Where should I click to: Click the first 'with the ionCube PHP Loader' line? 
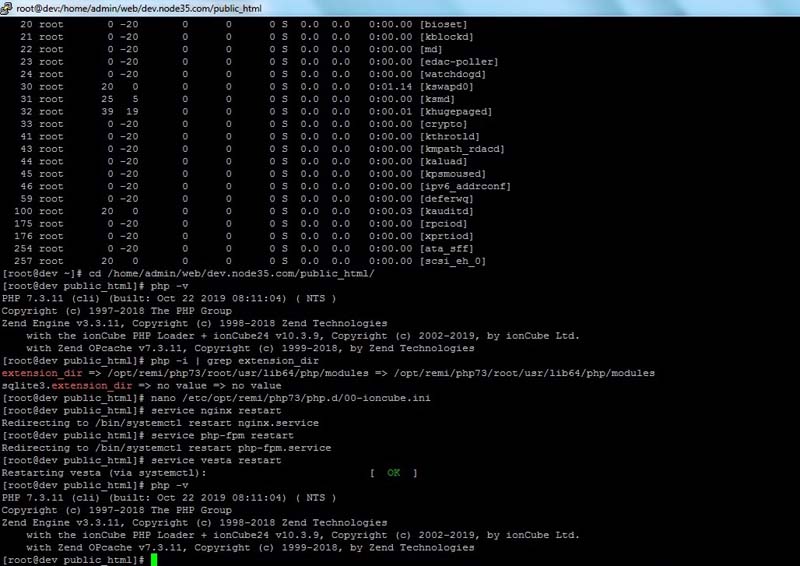[x=303, y=336]
